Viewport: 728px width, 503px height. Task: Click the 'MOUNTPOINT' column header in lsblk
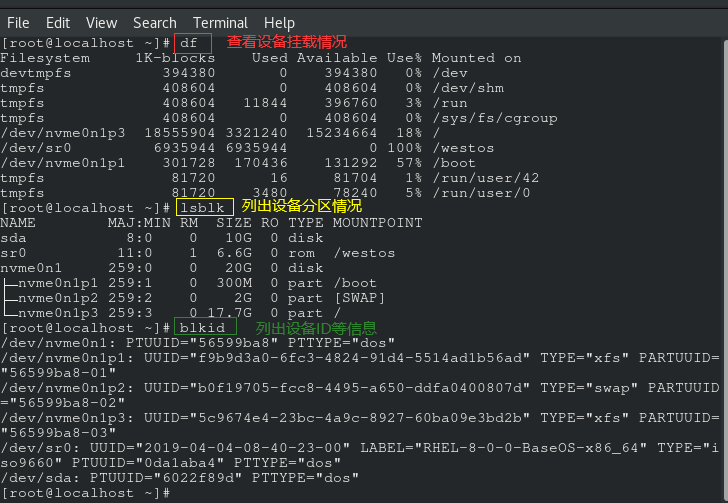point(377,223)
